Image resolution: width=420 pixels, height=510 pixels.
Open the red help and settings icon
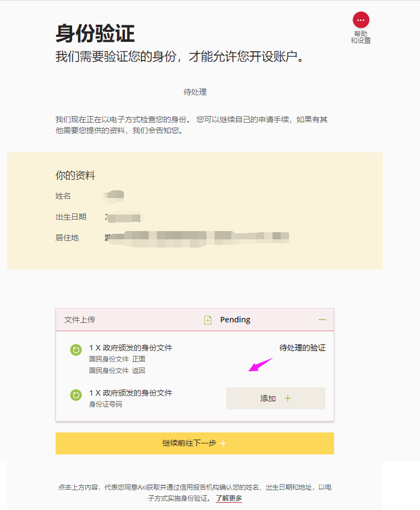point(361,20)
